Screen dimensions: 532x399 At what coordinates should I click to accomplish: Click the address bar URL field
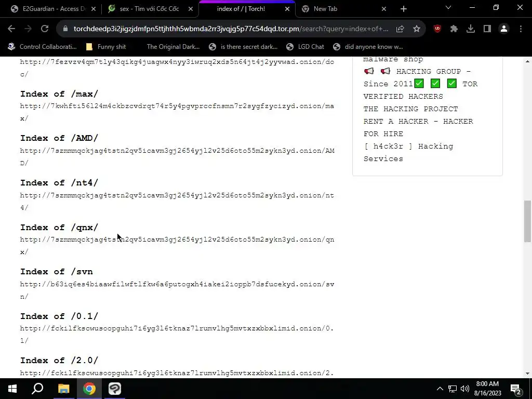pos(231,29)
